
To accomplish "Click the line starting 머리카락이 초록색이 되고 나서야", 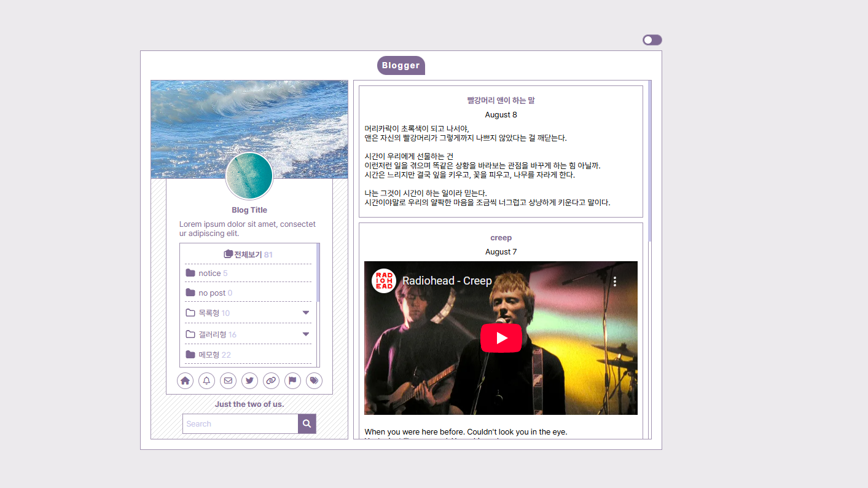I will (x=416, y=128).
